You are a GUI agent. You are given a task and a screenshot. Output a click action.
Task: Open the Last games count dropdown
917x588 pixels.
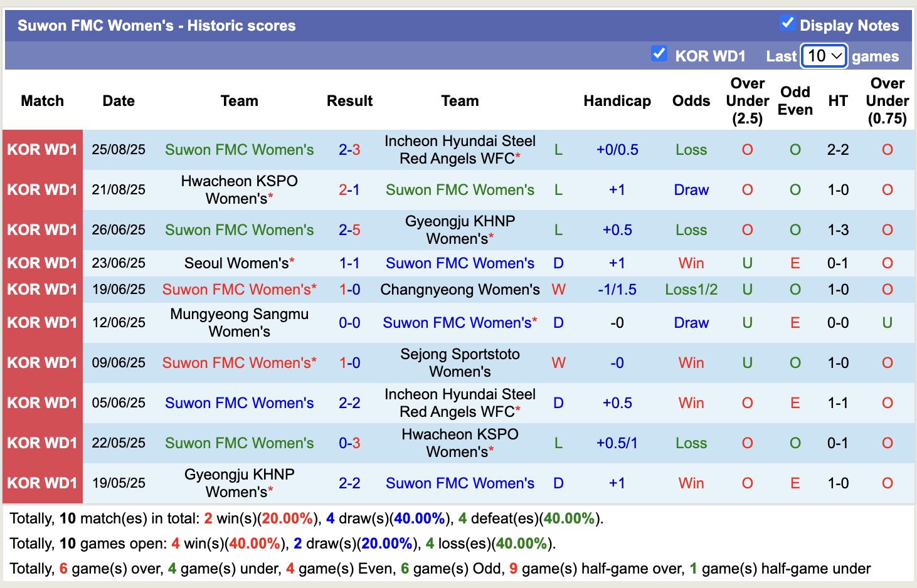[x=824, y=56]
